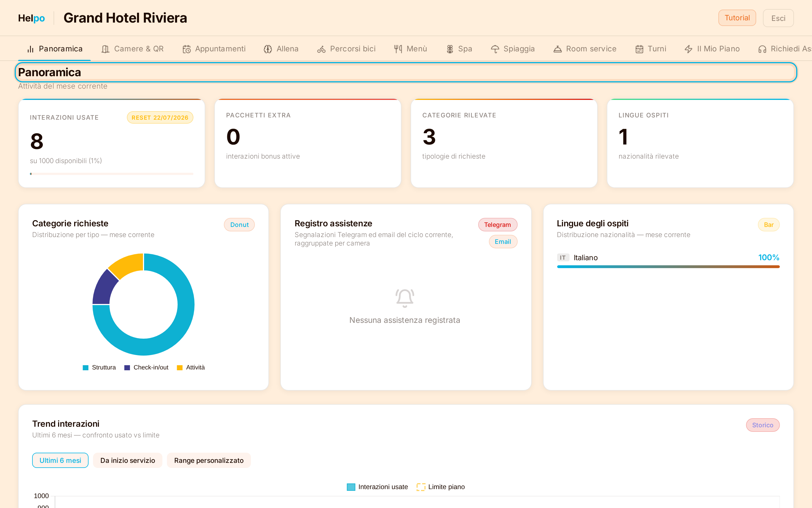Open the Menù tab
Image resolution: width=812 pixels, height=508 pixels.
tap(411, 49)
